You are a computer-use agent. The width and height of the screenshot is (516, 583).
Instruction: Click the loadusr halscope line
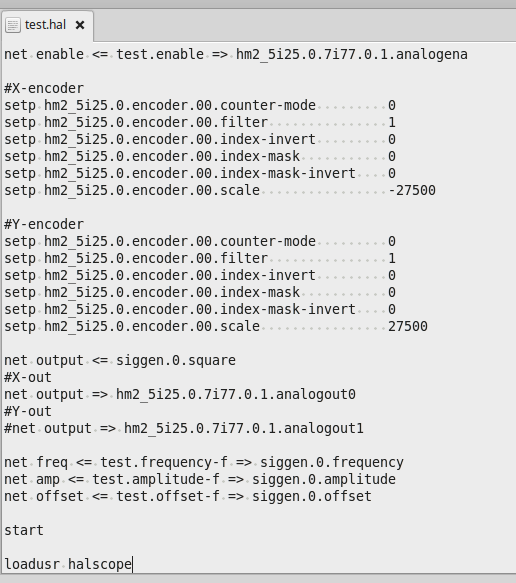(x=68, y=564)
